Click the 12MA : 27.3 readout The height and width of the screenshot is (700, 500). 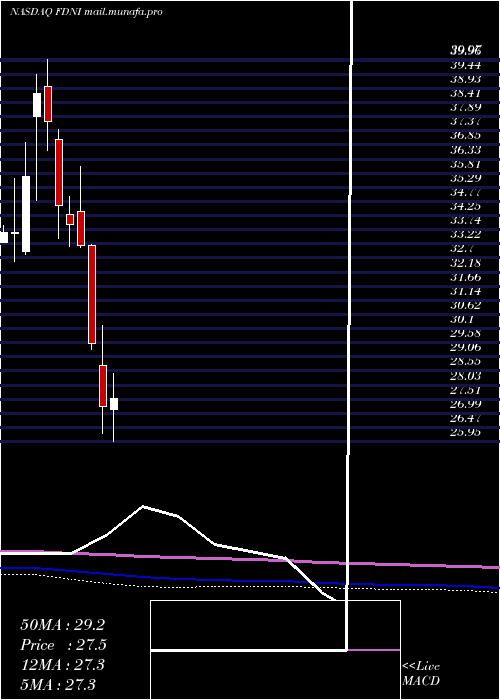coord(62,665)
